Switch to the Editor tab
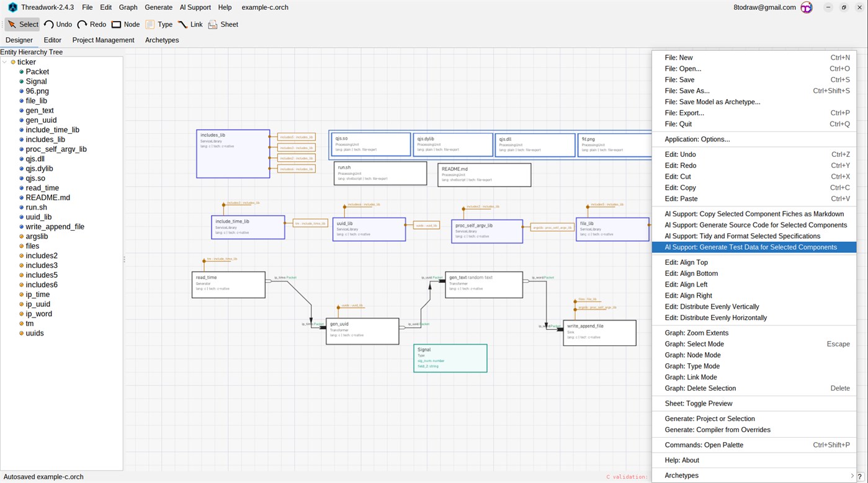 [x=52, y=40]
